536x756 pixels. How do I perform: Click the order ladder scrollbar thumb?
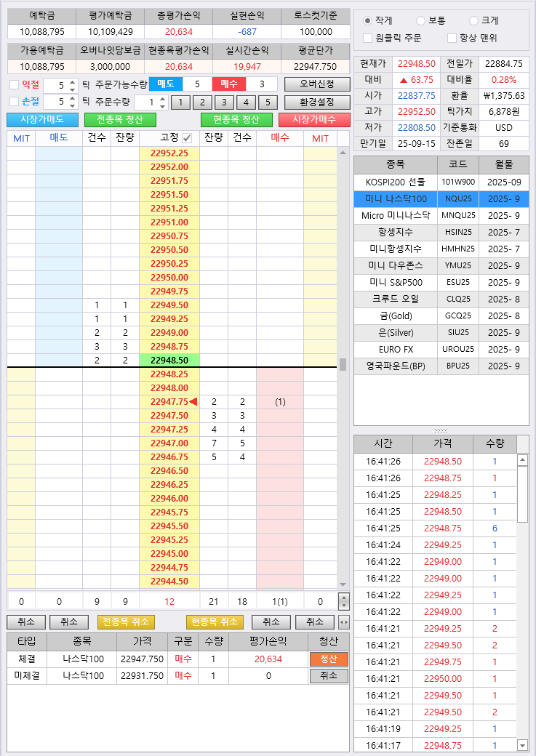coord(343,364)
